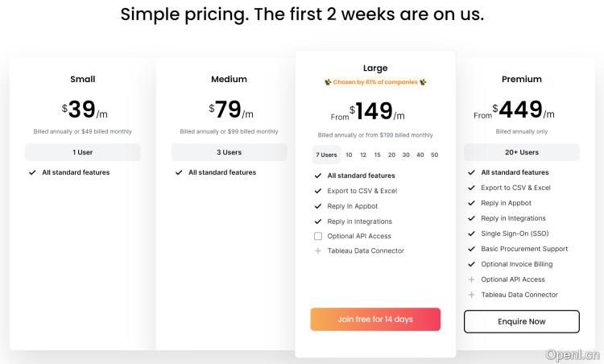Screen dimensions: 604x364
Task: Click the 20+ Users pill in Premium plan
Action: click(x=522, y=152)
